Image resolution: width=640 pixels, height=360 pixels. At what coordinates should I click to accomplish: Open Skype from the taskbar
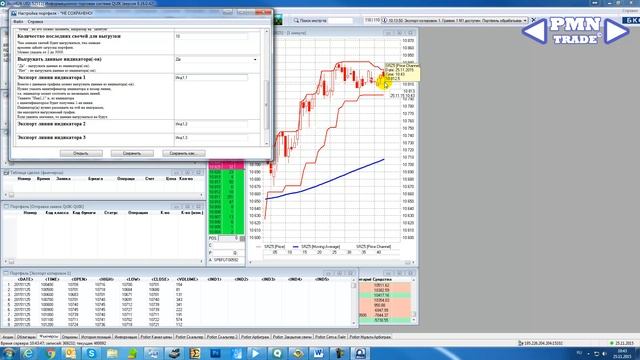pyautogui.click(x=91, y=353)
